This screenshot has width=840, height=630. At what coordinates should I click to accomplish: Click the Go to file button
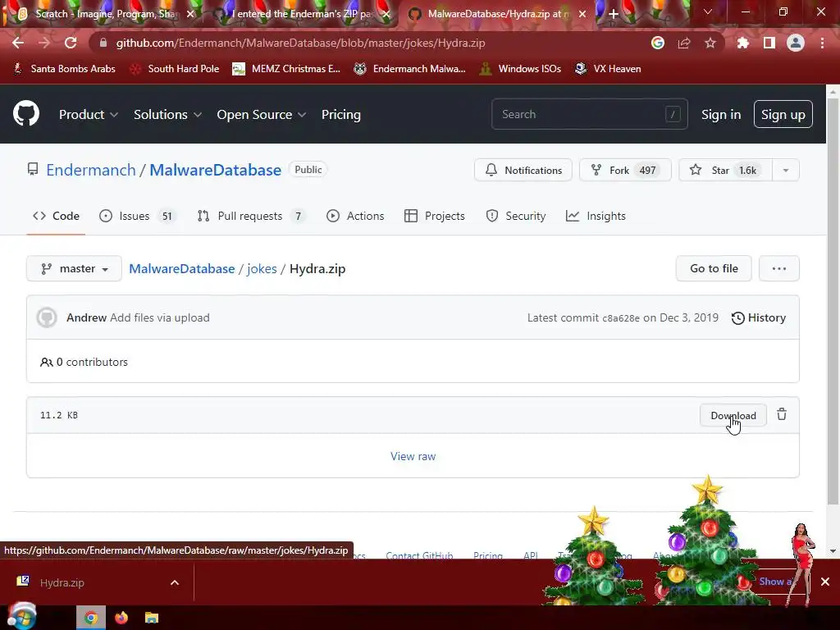click(x=714, y=268)
